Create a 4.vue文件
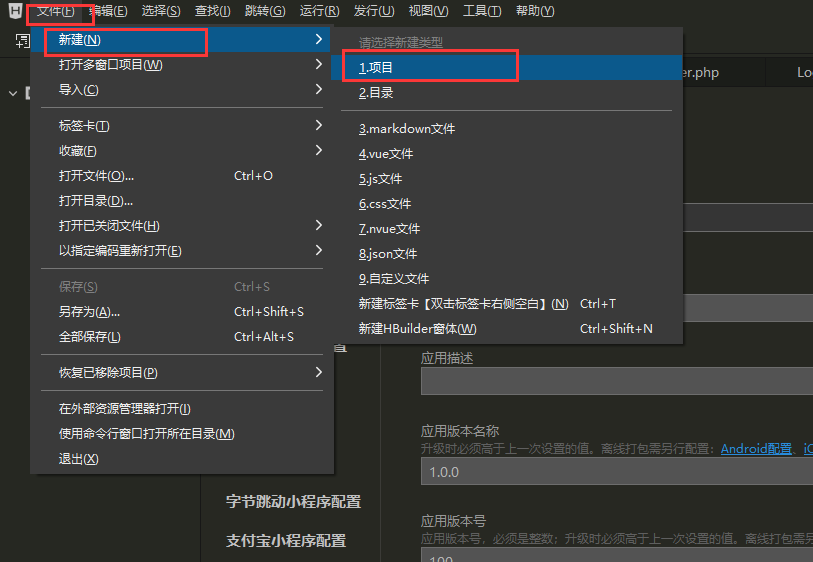This screenshot has width=813, height=562. [507, 153]
